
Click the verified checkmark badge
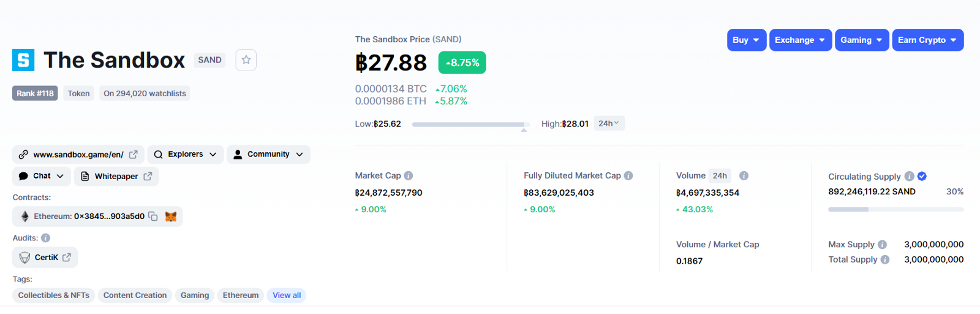click(922, 176)
